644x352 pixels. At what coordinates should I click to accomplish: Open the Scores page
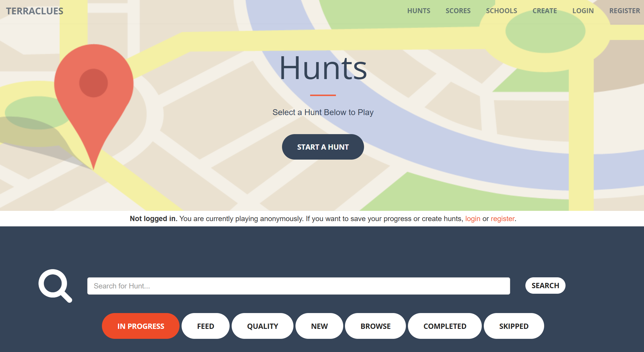[458, 11]
